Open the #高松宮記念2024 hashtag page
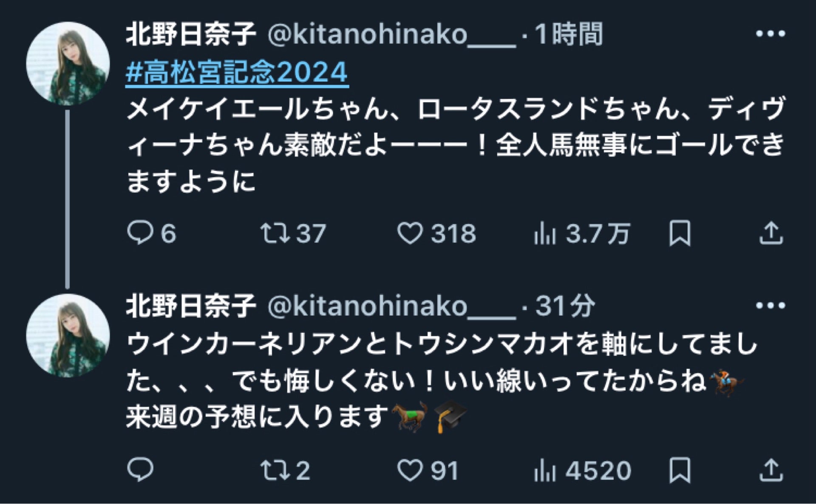The width and height of the screenshot is (816, 504). tap(235, 73)
